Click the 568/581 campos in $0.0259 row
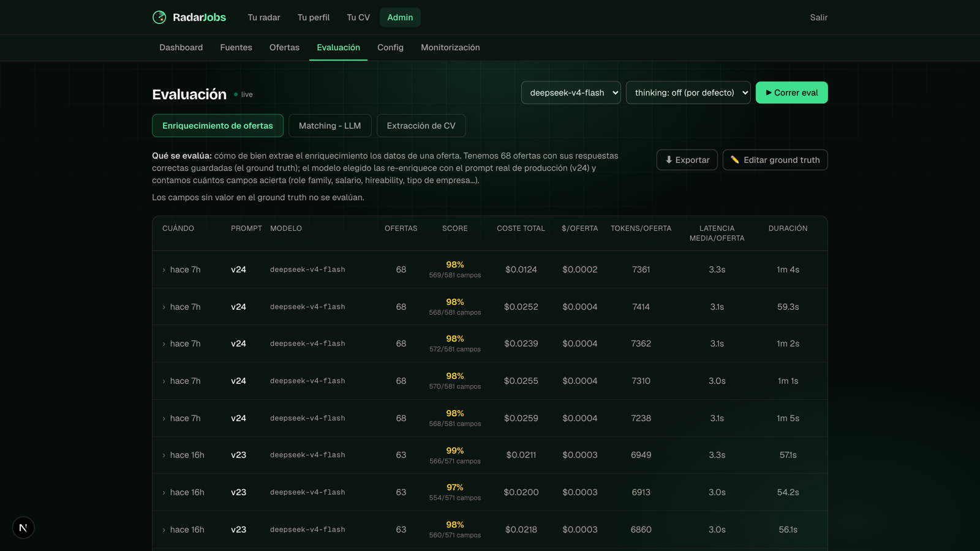Screen dimensions: 980x551 [455, 424]
